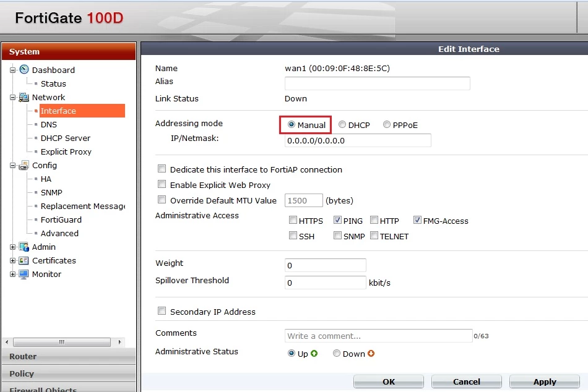
Task: Enable SNMP administrative access
Action: click(337, 236)
